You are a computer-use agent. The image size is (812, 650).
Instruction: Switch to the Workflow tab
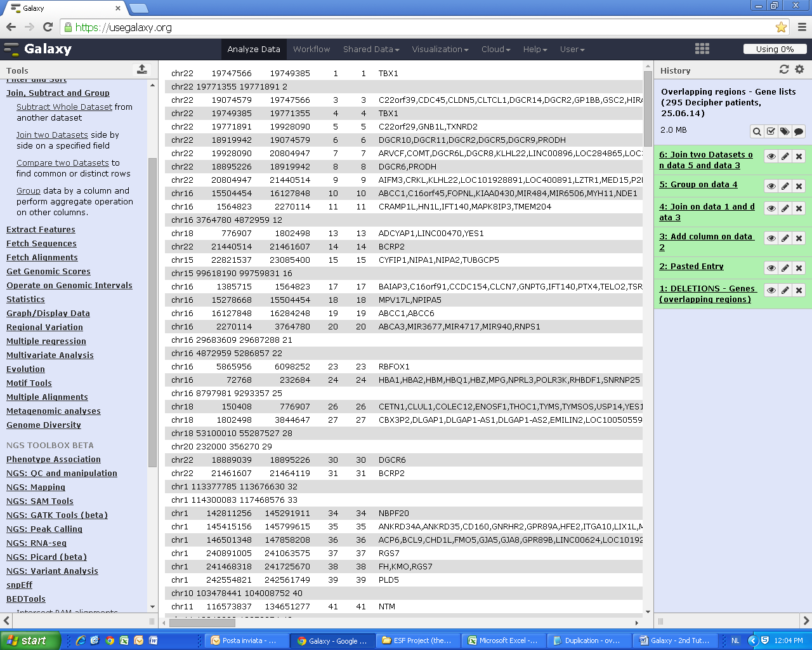(x=311, y=49)
